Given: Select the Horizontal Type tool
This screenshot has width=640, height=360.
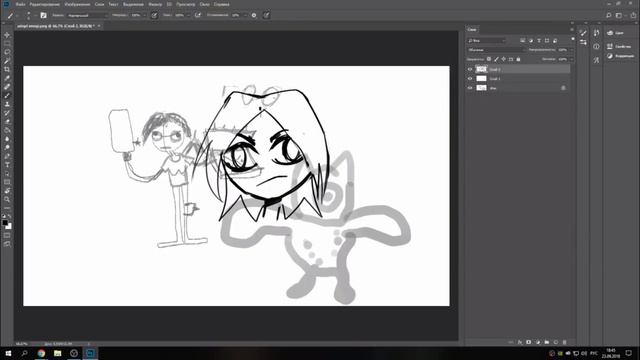Looking at the screenshot, I should pos(7,164).
